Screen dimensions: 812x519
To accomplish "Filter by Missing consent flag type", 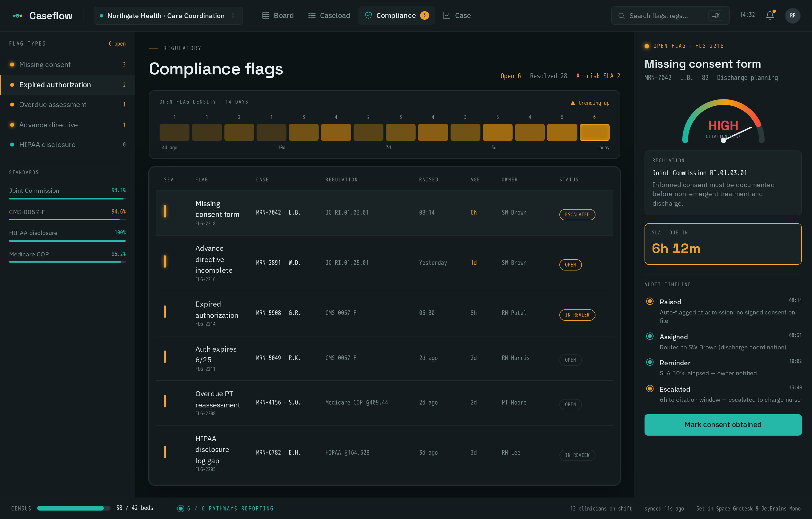I will click(67, 64).
